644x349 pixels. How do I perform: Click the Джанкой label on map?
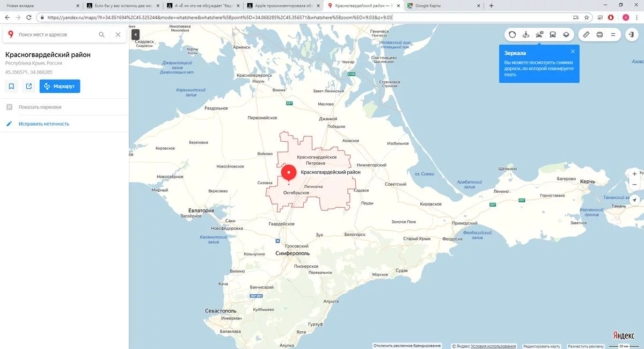[328, 119]
